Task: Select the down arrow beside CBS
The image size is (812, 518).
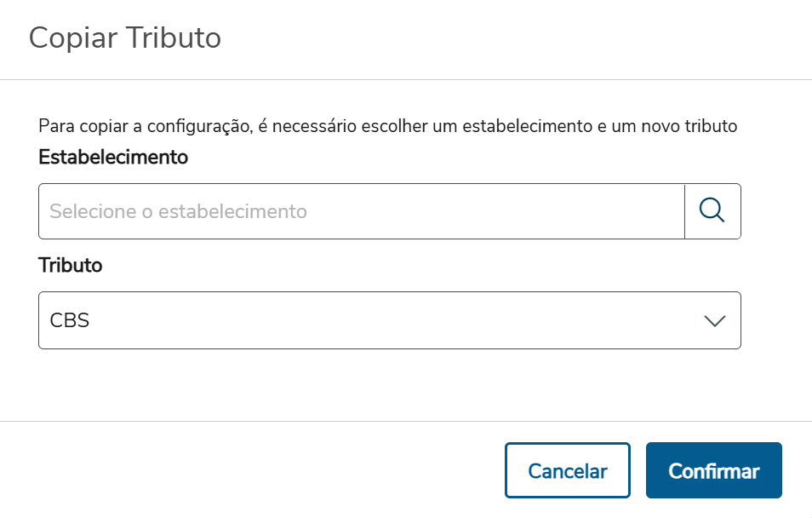Action: pyautogui.click(x=714, y=320)
